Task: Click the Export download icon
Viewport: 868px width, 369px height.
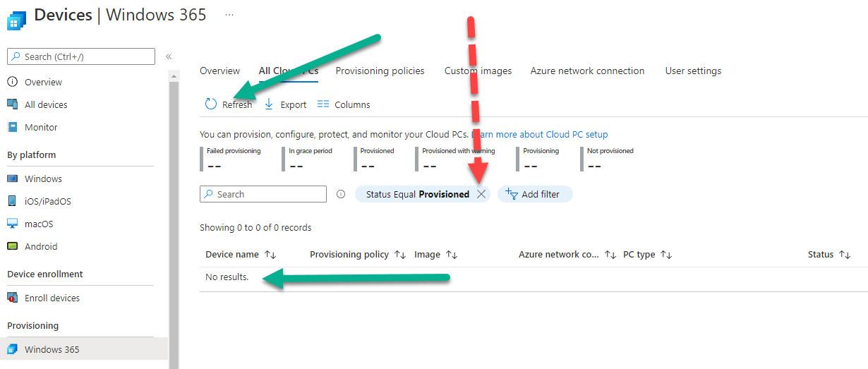Action: coord(268,104)
